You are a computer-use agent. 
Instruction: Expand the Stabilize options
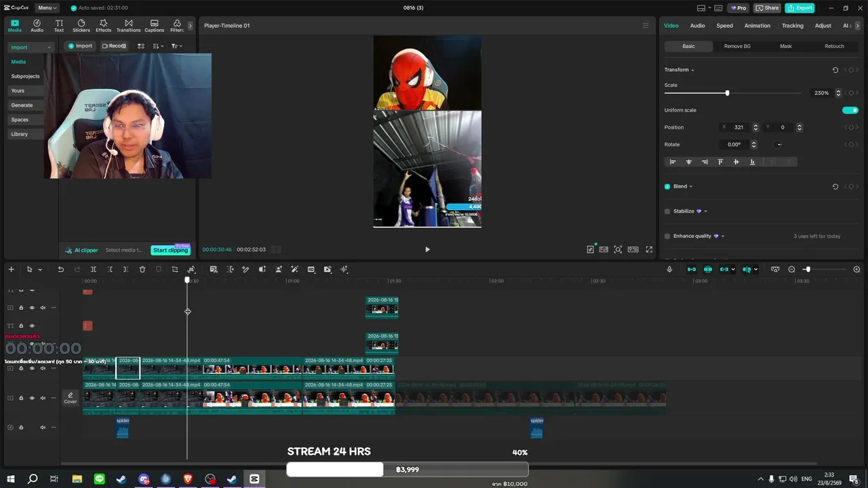[x=705, y=211]
